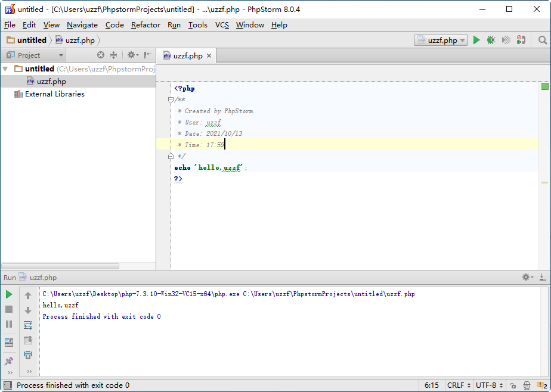Screen dimensions: 551x392
Task: Place cursor on echo 'hello,uzzf' line
Action: [211, 168]
